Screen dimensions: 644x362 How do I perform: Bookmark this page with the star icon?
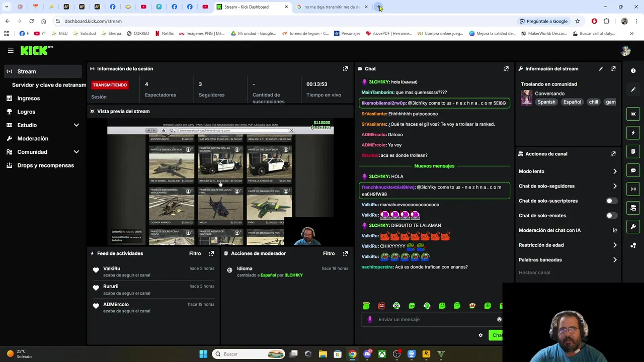point(578,21)
